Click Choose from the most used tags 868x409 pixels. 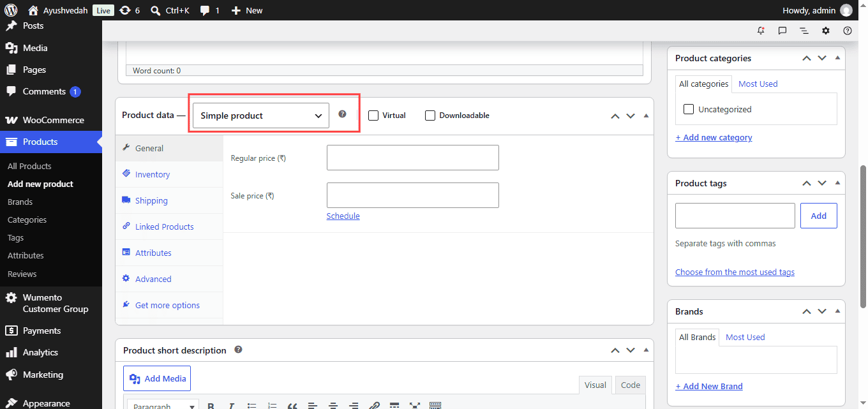point(735,272)
